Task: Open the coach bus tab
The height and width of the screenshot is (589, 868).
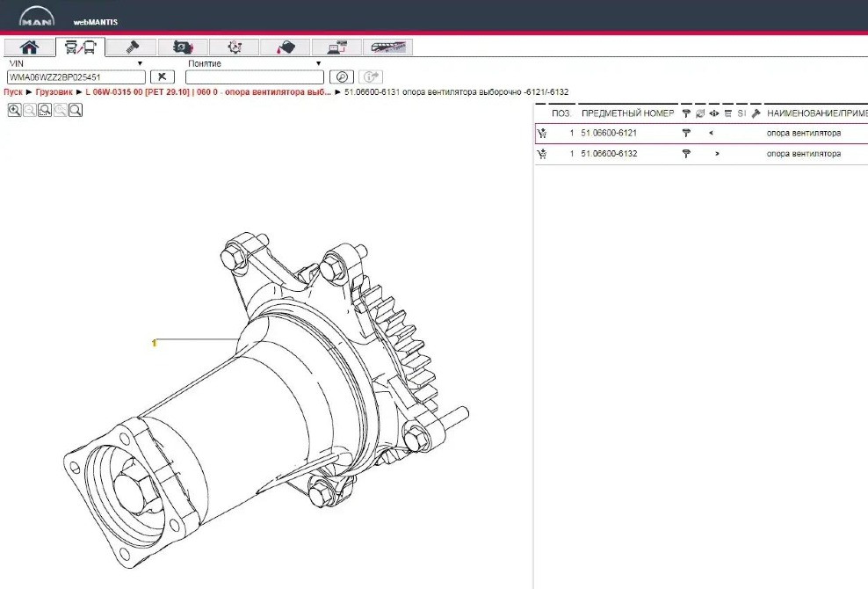Action: [x=387, y=47]
